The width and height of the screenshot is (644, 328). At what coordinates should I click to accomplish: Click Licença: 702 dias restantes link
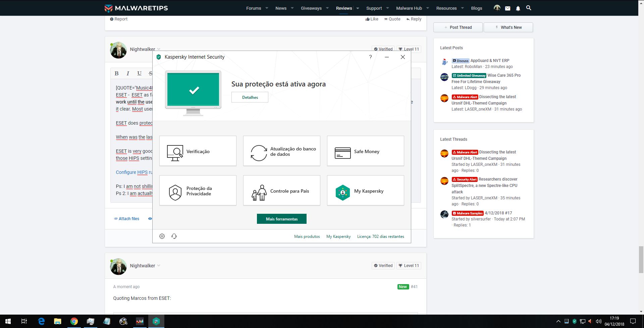point(381,237)
